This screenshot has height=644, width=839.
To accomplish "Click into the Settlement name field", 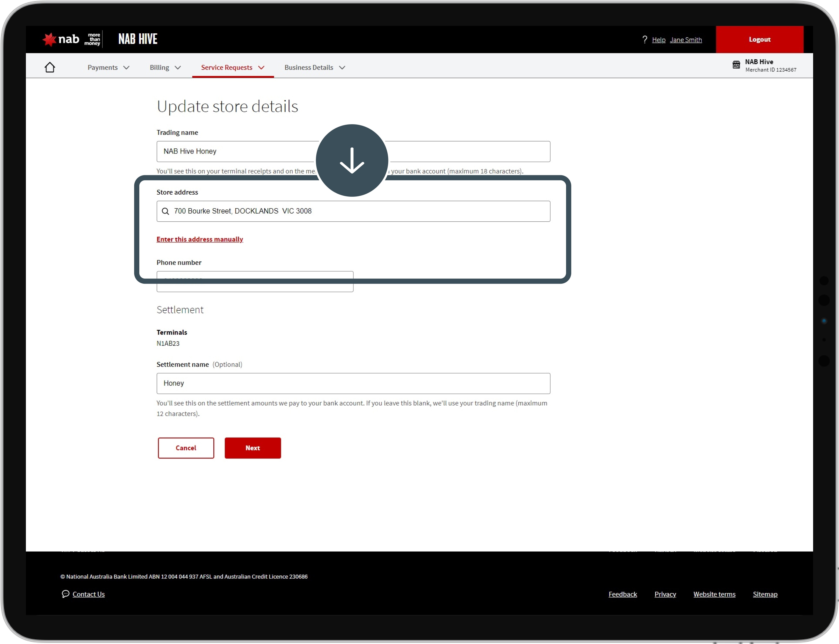I will point(353,383).
